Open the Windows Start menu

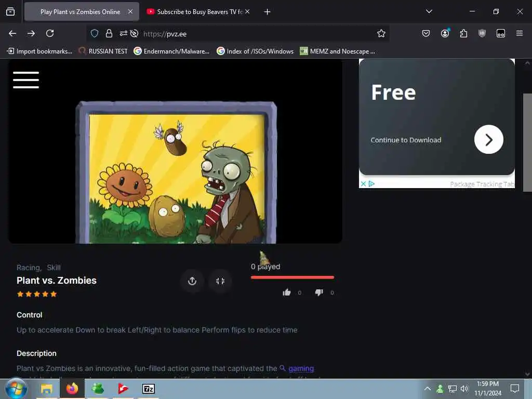click(16, 389)
